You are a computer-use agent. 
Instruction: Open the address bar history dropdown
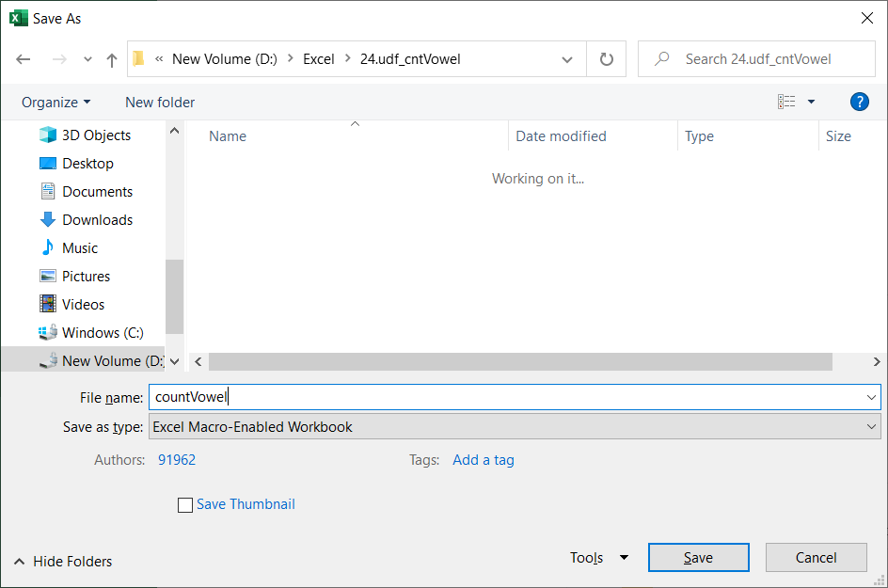click(x=567, y=59)
